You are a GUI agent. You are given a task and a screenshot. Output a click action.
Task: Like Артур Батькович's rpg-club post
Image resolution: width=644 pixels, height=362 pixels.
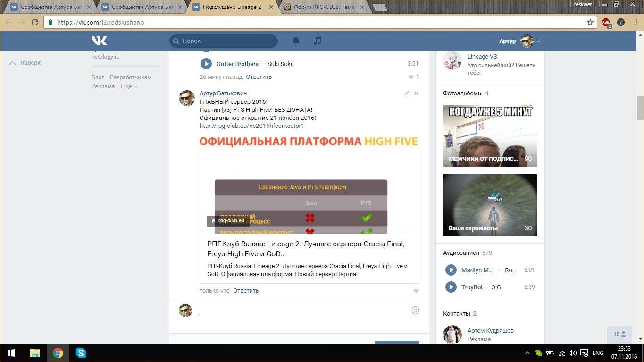click(x=416, y=291)
